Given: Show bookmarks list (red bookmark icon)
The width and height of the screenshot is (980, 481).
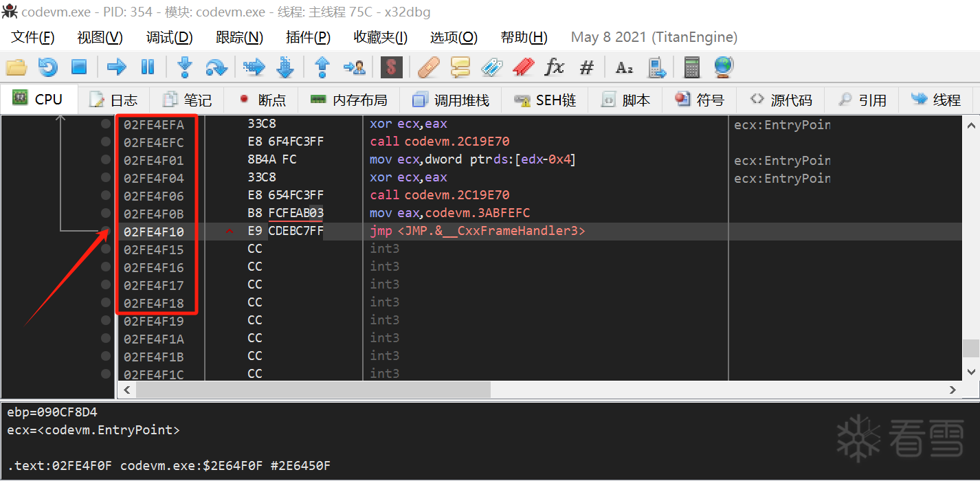Looking at the screenshot, I should point(523,67).
